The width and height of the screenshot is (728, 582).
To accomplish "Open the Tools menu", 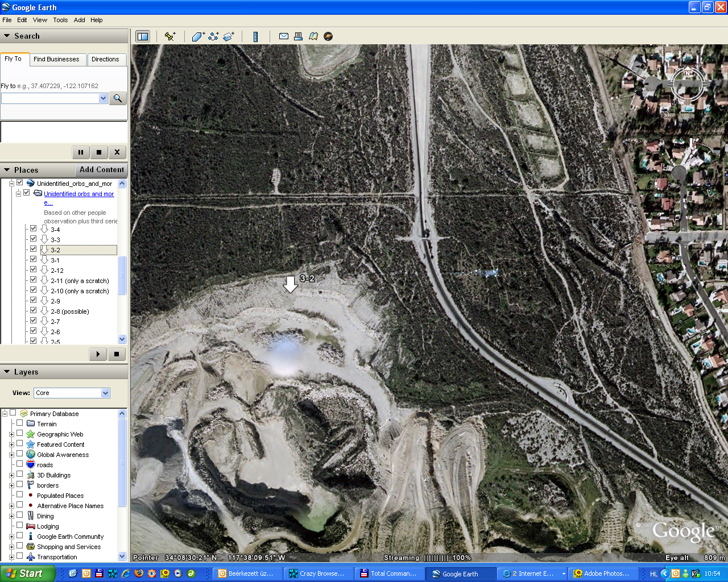I will tap(60, 20).
